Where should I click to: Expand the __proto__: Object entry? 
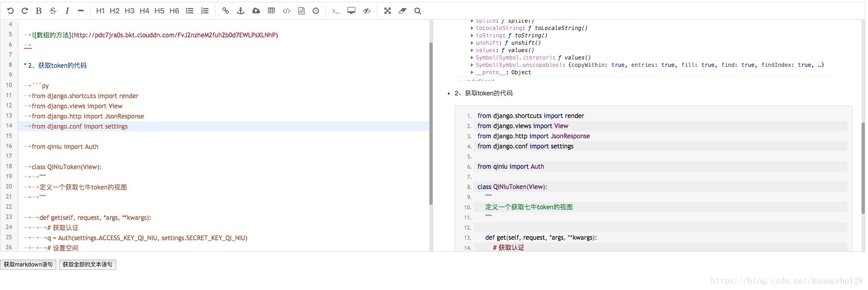[x=472, y=72]
